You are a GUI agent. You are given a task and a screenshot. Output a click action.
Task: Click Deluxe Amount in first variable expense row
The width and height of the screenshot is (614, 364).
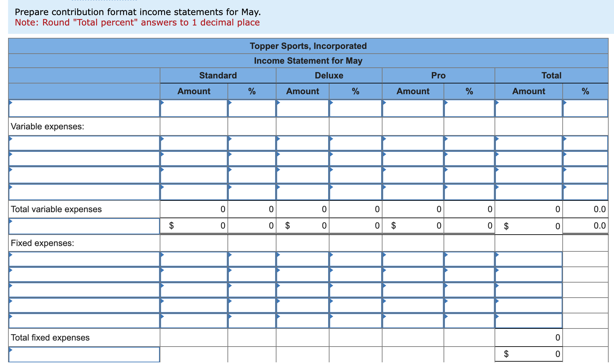click(x=303, y=143)
